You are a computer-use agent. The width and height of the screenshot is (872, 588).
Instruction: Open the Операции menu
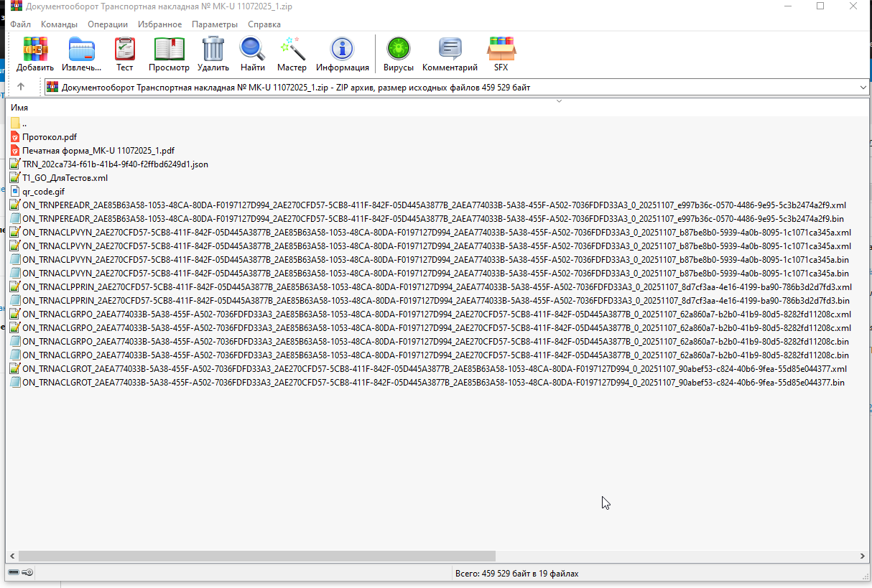click(x=108, y=24)
